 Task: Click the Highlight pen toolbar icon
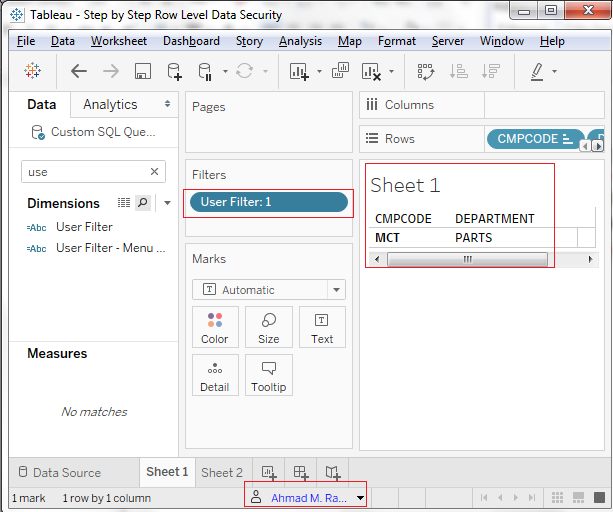click(538, 72)
